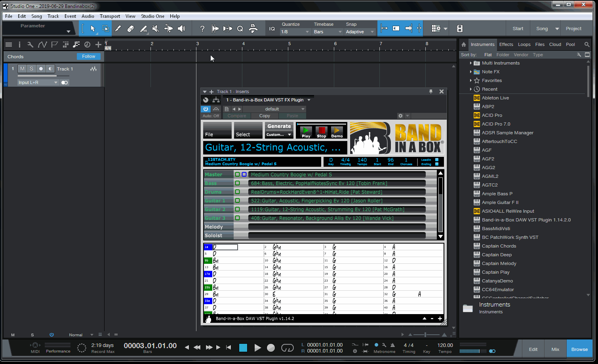Select the Eraser tool

point(131,29)
